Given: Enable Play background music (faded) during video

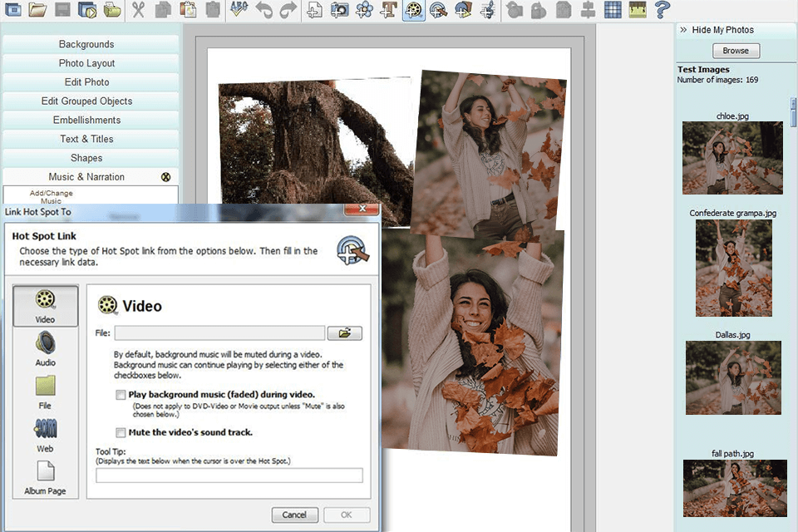Looking at the screenshot, I should pos(121,395).
